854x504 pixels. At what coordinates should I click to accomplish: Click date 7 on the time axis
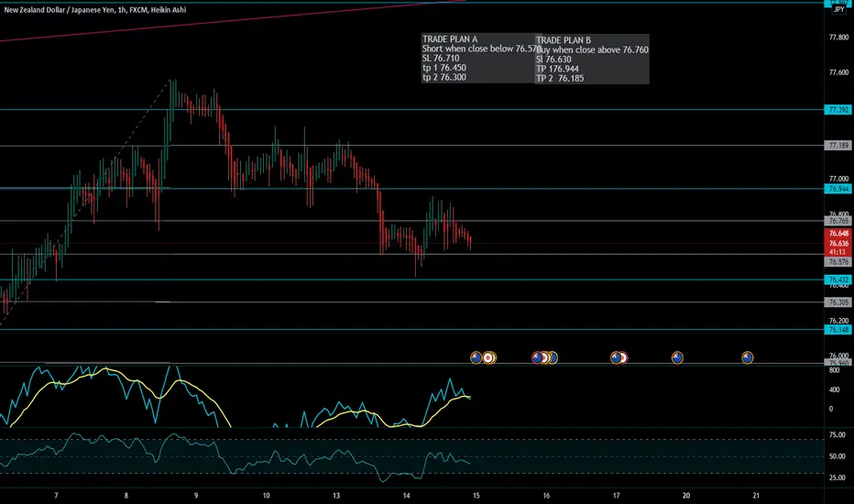(x=56, y=495)
